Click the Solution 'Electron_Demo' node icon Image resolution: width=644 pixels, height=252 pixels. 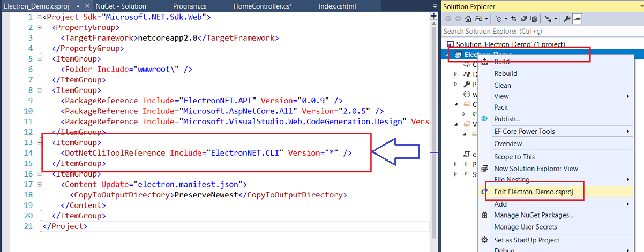point(451,44)
